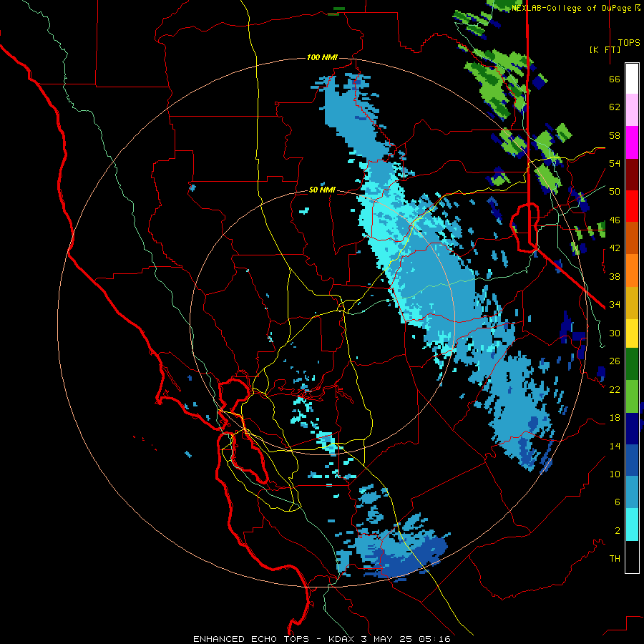Viewport: 644px width, 644px height.
Task: Click the "100 NMI" range ring label
Action: click(322, 57)
